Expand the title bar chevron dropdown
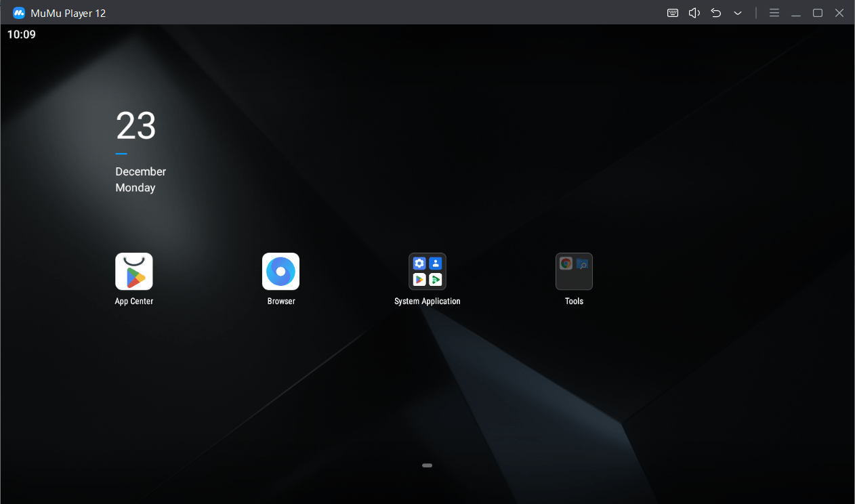855x504 pixels. pyautogui.click(x=738, y=13)
